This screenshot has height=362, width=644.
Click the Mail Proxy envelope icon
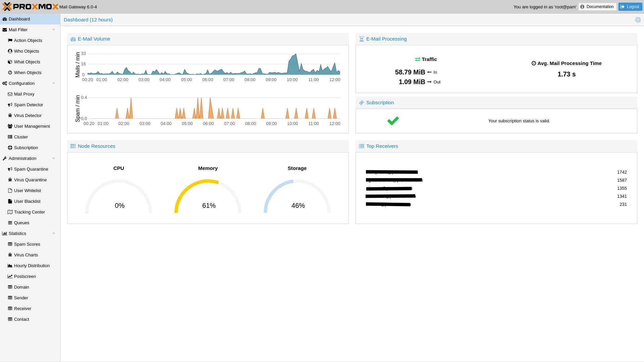click(10, 94)
